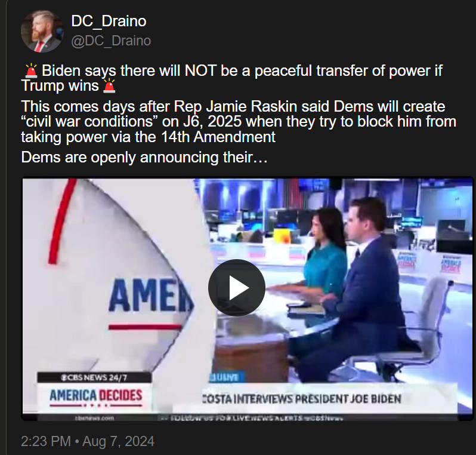The height and width of the screenshot is (455, 476).
Task: Click the CBS News 24/7 logo
Action: point(94,377)
